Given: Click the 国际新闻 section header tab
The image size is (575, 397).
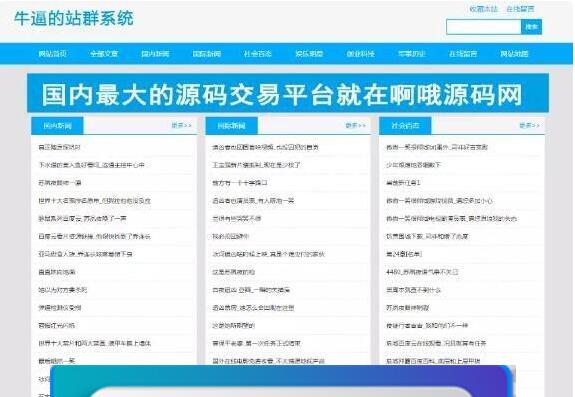Looking at the screenshot, I should coord(231,126).
